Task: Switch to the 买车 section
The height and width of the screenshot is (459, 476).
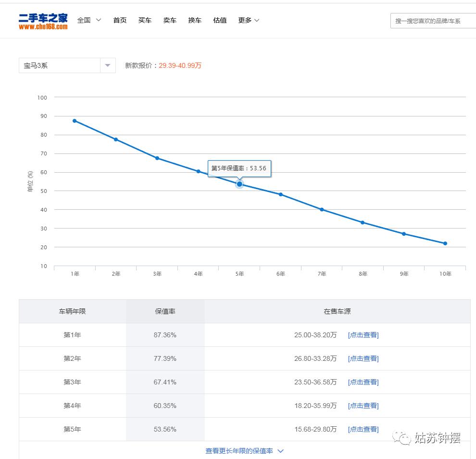Action: pyautogui.click(x=145, y=21)
